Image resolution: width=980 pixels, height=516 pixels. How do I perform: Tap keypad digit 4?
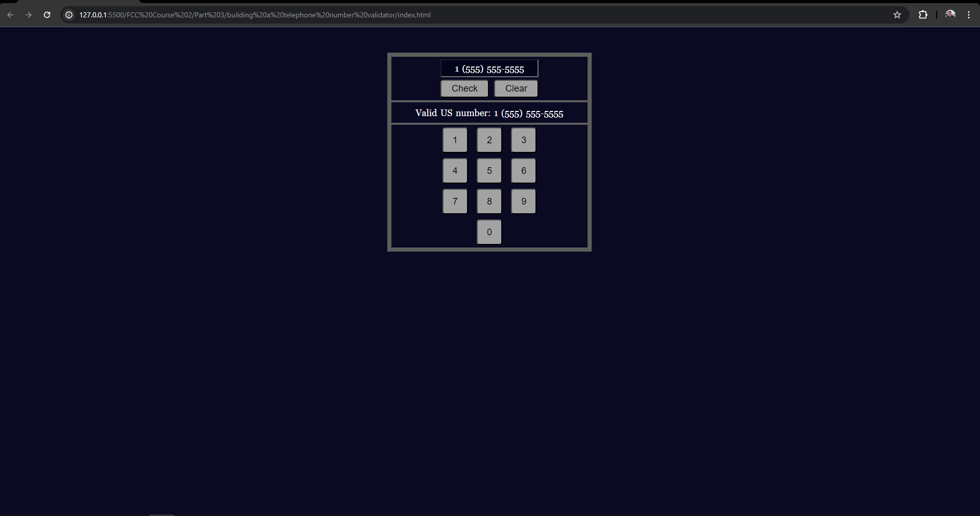(455, 171)
